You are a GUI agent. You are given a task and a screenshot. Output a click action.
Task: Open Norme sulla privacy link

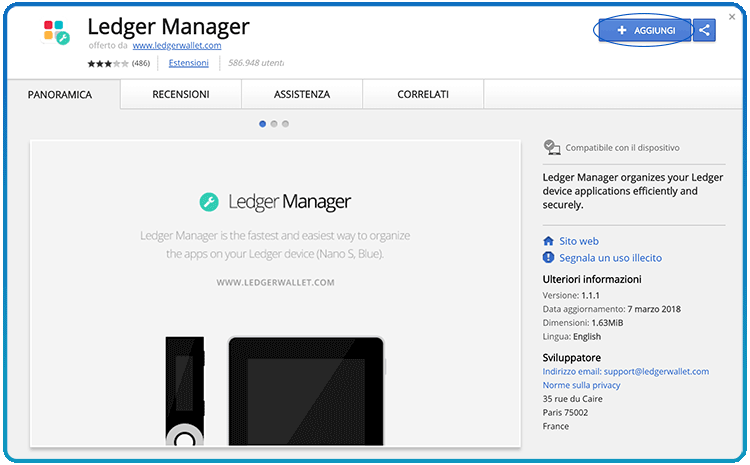pos(581,385)
